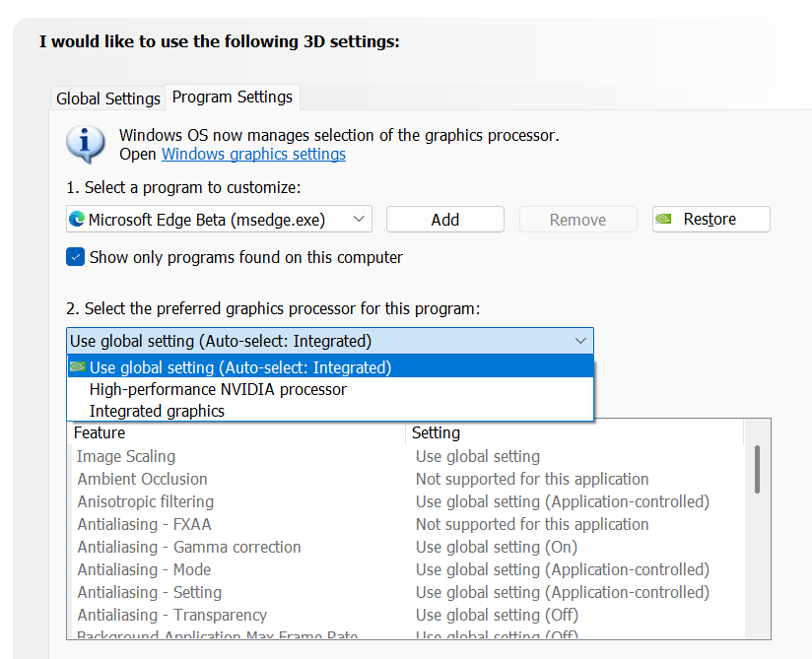Switch to the Global Settings tab
Viewport: 812px width, 659px height.
[107, 98]
